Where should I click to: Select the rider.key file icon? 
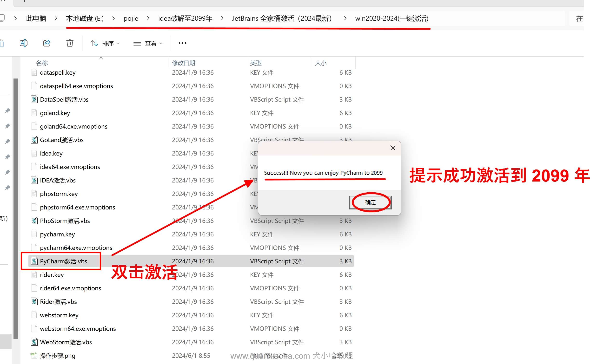point(34,275)
